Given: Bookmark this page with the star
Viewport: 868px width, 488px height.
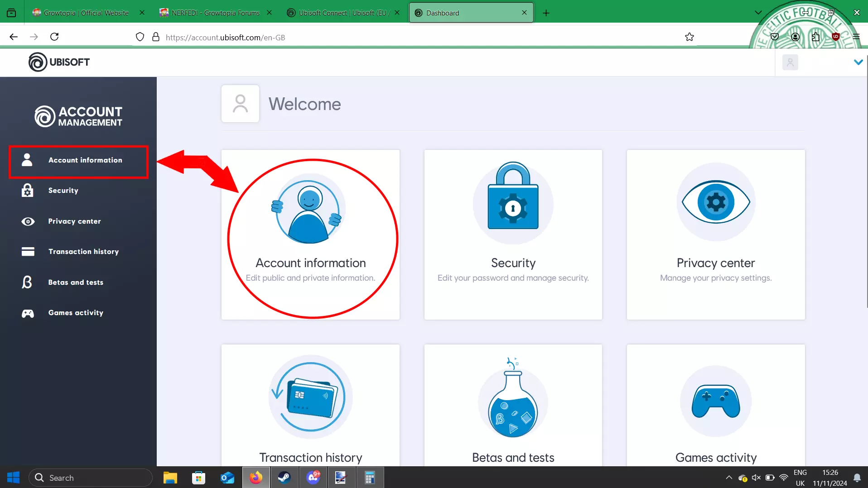Looking at the screenshot, I should click(x=690, y=37).
